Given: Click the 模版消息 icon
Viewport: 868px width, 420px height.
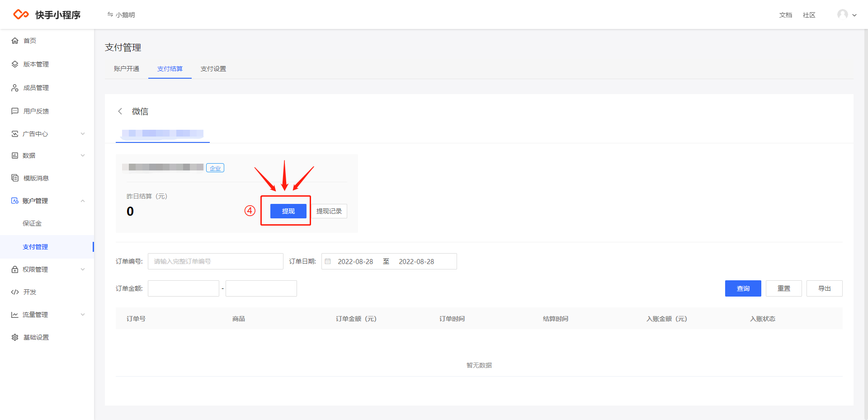Looking at the screenshot, I should 15,178.
